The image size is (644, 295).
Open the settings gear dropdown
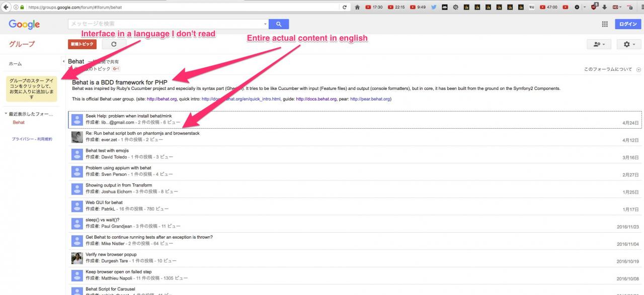coord(629,44)
